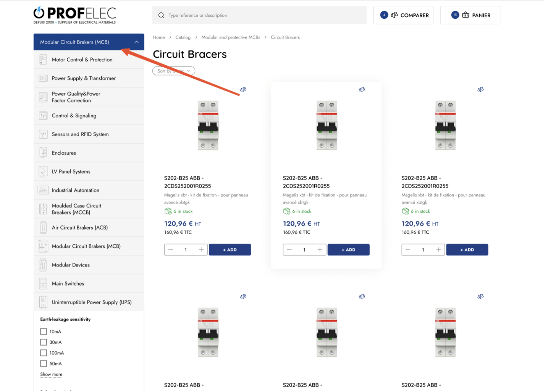Open the Enclosures category icon
The width and height of the screenshot is (544, 392).
(43, 153)
